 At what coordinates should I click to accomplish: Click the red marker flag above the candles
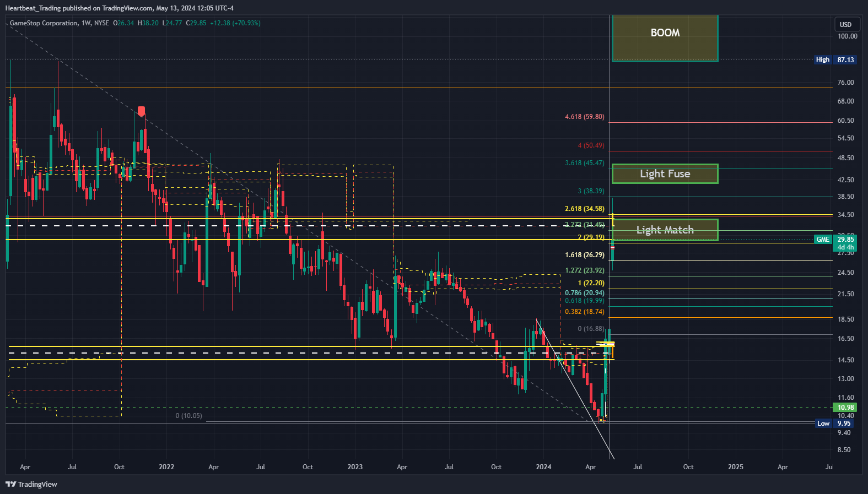click(141, 111)
